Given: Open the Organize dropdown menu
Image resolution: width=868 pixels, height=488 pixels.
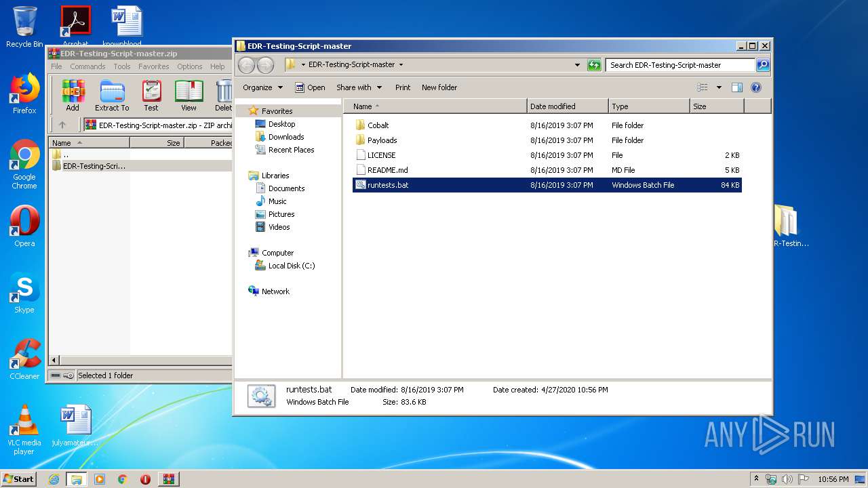Looking at the screenshot, I should pos(262,87).
